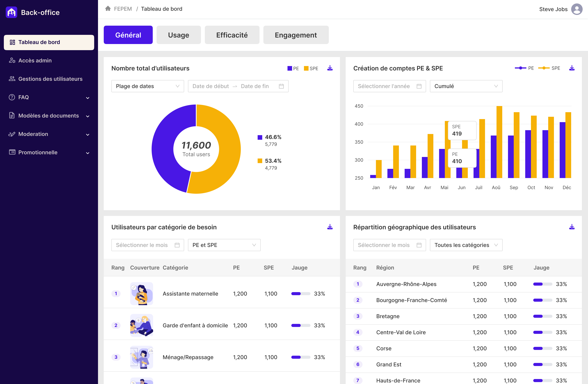
Task: Switch to the Usage tab
Action: [x=178, y=35]
